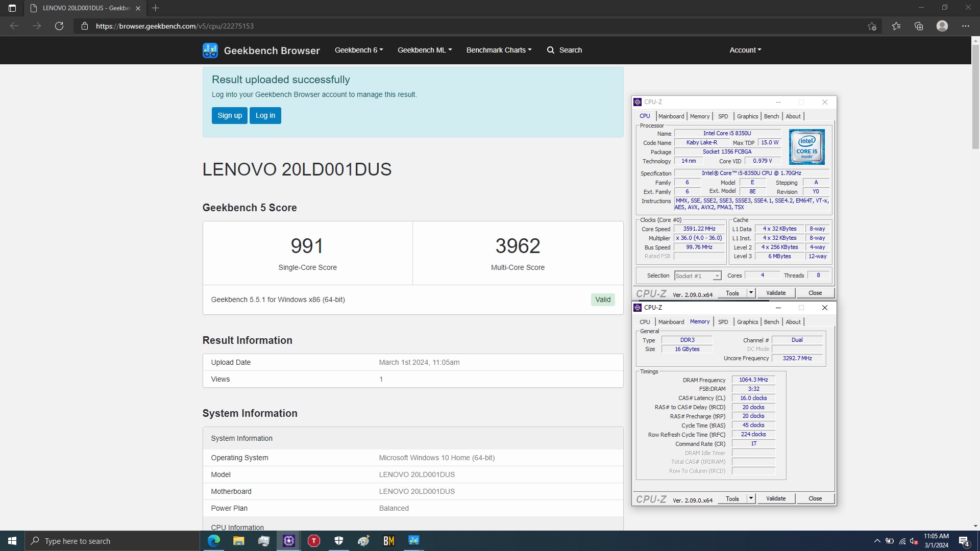Show hidden tray icons chevron
The width and height of the screenshot is (980, 551).
point(877,541)
